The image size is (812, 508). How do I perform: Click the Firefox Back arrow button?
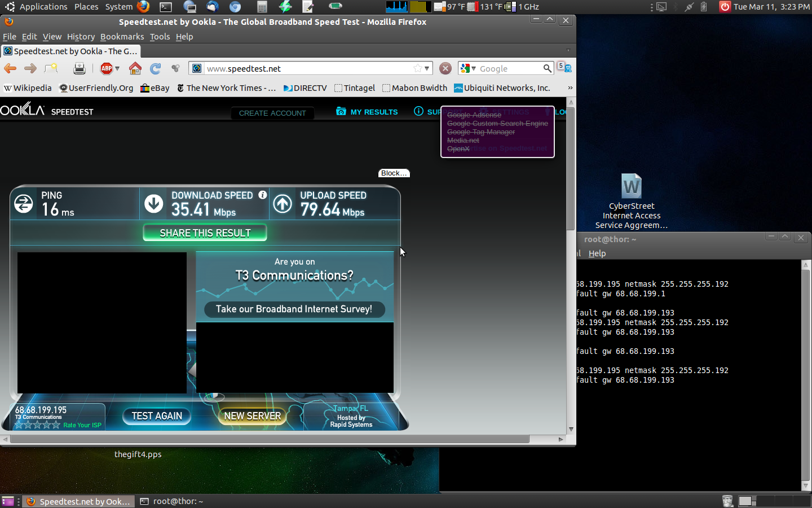pyautogui.click(x=10, y=68)
